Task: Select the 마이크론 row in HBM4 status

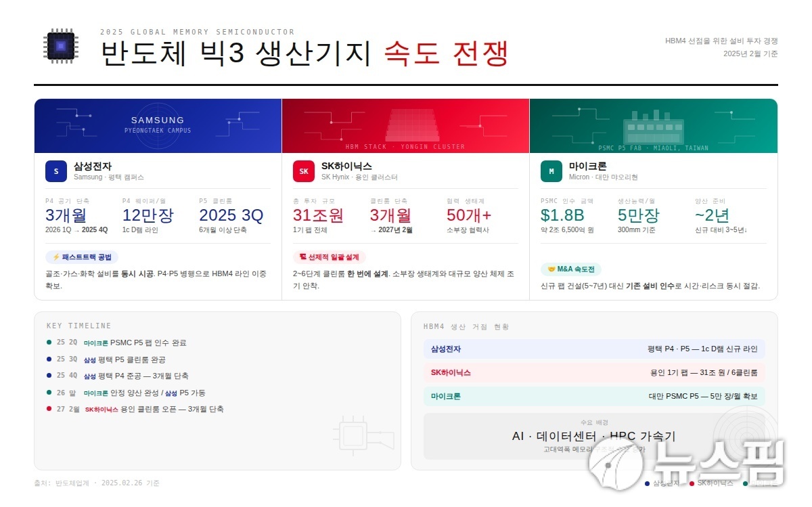Action: coord(594,396)
